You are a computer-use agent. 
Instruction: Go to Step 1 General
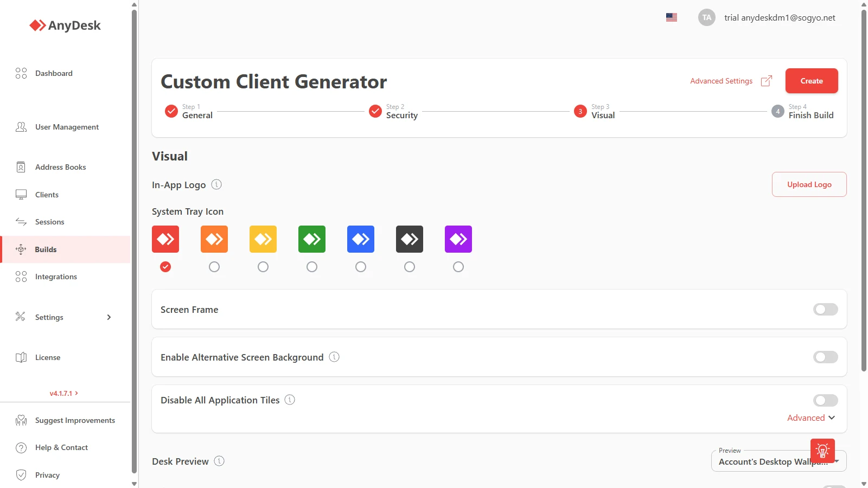[189, 111]
